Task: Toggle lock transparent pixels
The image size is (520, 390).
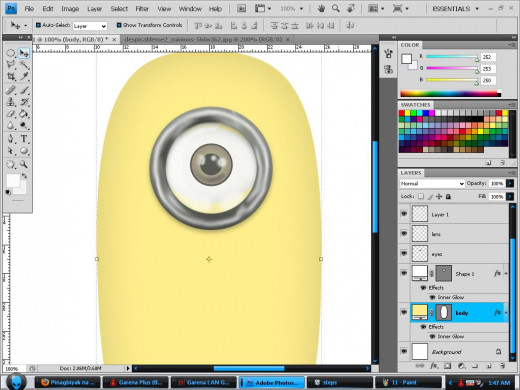Action: [x=421, y=196]
